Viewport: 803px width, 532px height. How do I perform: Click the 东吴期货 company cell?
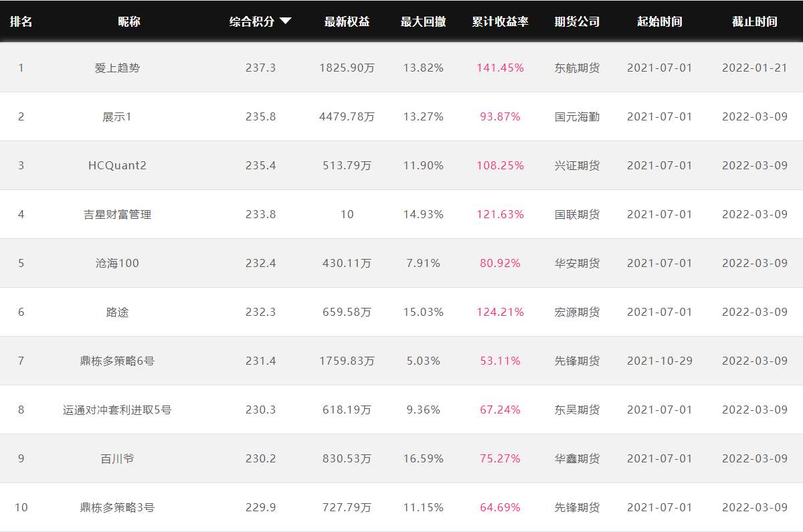click(x=577, y=410)
